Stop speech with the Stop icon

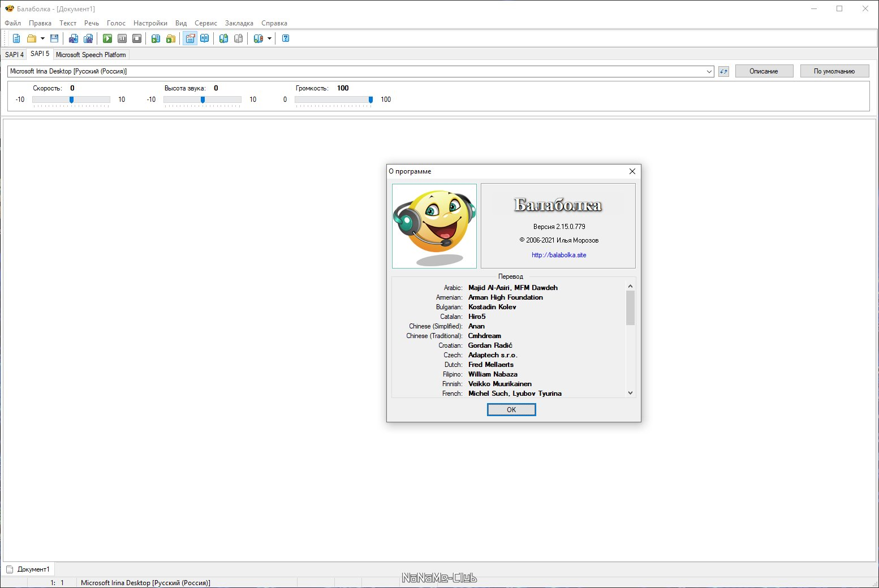(x=137, y=38)
